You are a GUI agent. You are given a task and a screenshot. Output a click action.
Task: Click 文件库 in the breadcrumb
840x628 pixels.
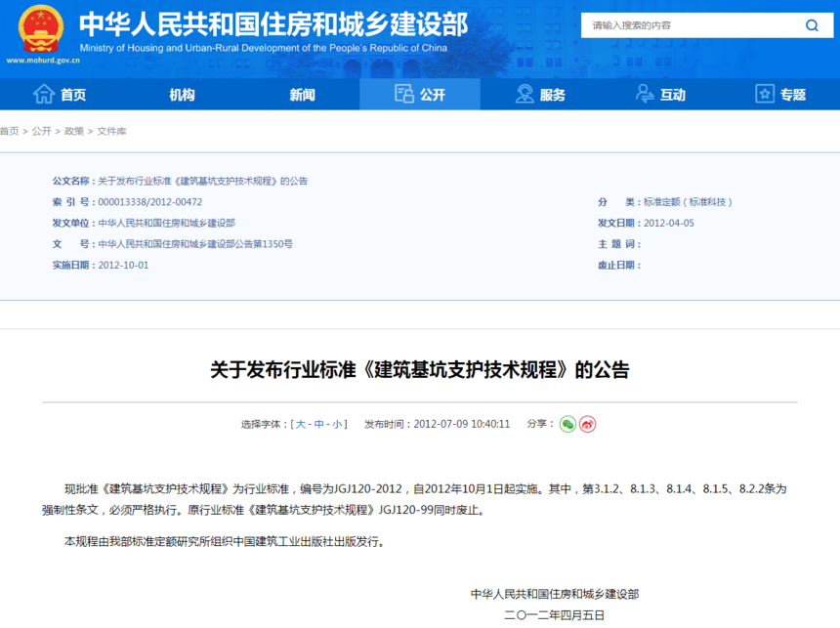pyautogui.click(x=111, y=131)
